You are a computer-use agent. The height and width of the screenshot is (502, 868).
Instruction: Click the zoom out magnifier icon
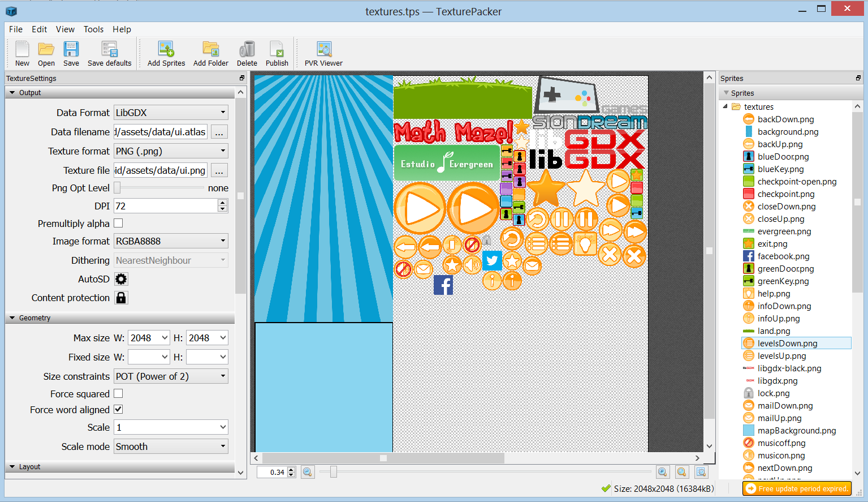click(x=307, y=472)
